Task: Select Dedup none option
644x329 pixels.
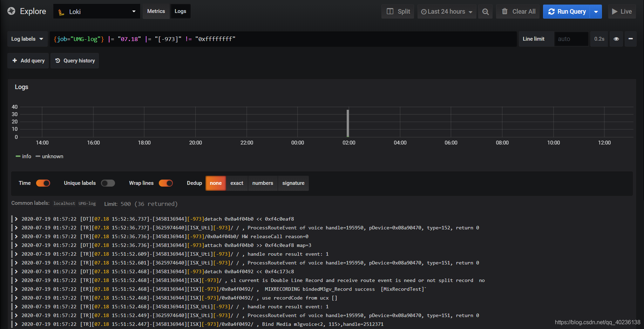Action: (x=216, y=183)
